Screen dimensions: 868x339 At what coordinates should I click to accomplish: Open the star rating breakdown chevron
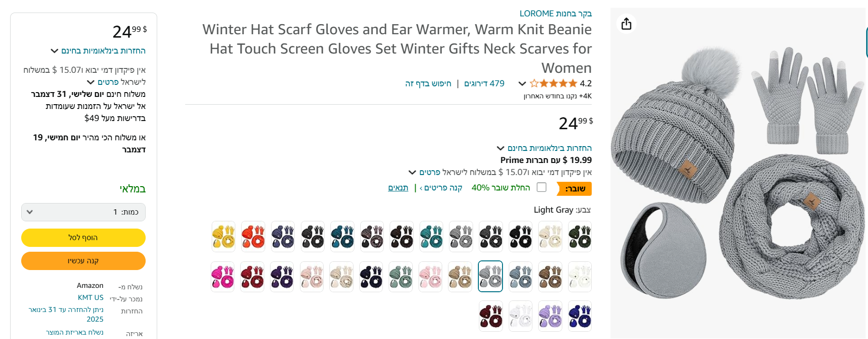[x=522, y=83]
